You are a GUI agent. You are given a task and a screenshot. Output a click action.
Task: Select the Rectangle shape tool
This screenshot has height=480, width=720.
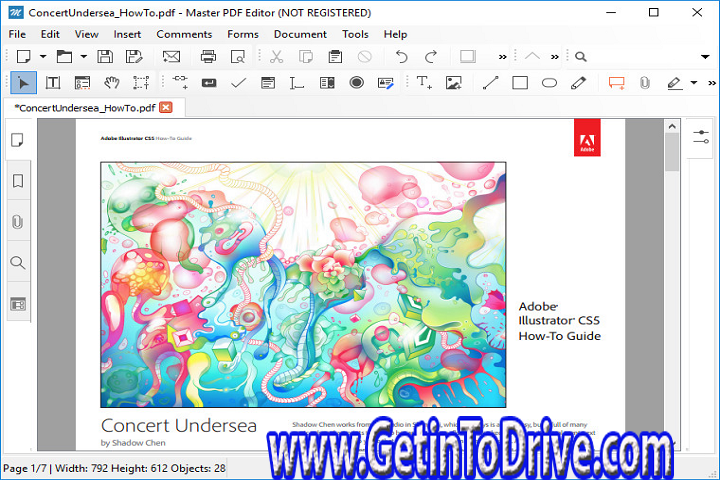(520, 83)
